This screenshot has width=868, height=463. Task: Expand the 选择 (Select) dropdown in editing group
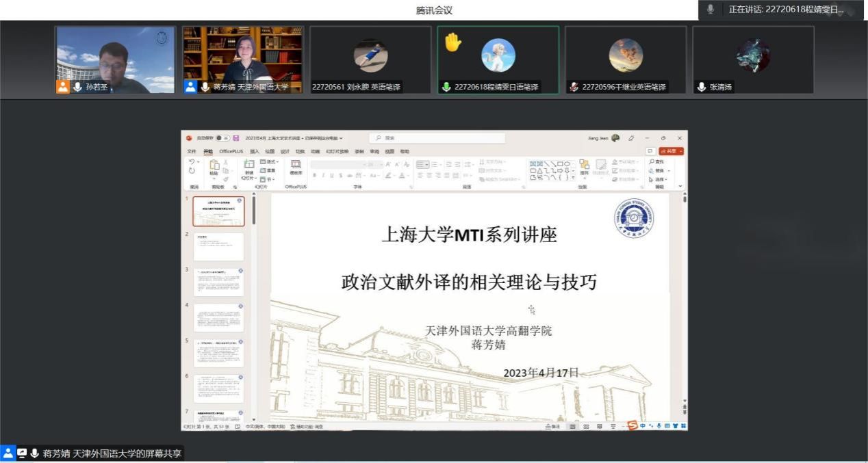click(x=659, y=179)
